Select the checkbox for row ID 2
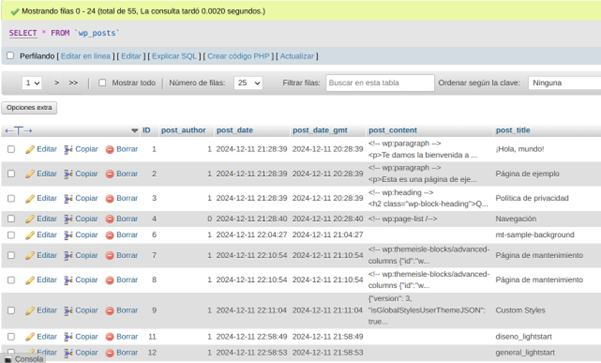The image size is (601, 363). (11, 174)
